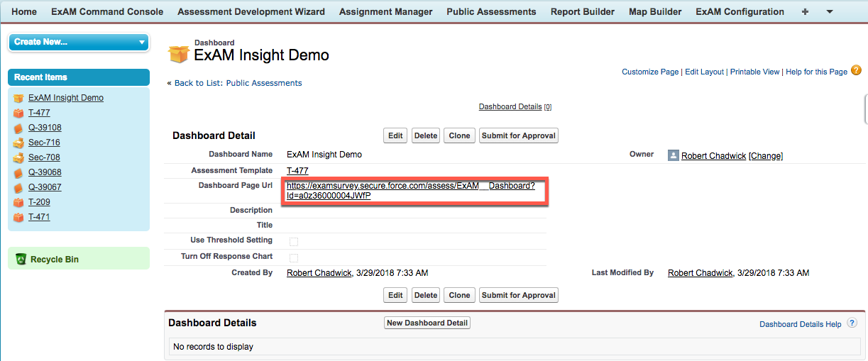The height and width of the screenshot is (361, 868).
Task: Click the bottom Submit for Approval button
Action: pyautogui.click(x=519, y=295)
